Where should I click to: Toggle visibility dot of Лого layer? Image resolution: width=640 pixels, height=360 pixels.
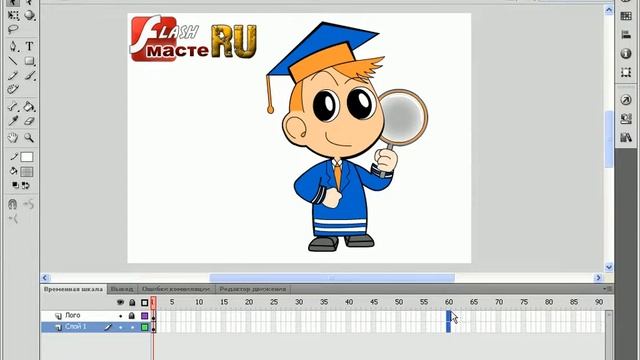pos(120,316)
